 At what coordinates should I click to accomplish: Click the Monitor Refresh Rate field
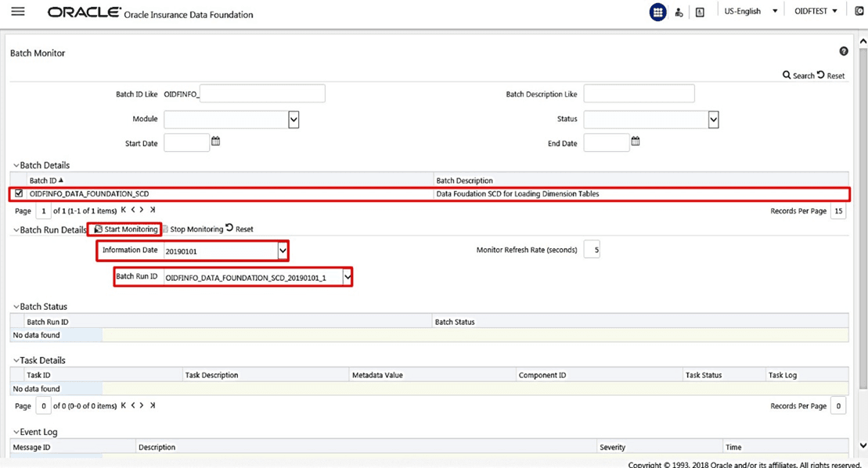(592, 250)
